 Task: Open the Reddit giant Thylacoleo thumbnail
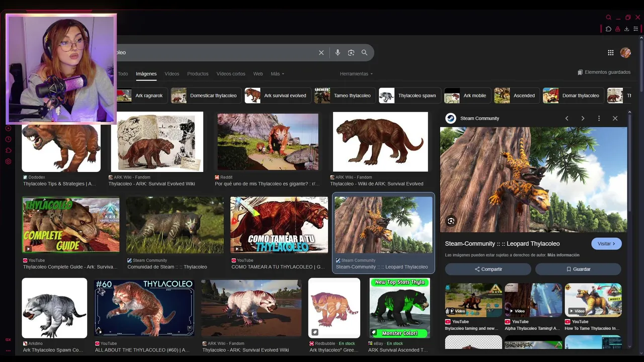point(268,142)
